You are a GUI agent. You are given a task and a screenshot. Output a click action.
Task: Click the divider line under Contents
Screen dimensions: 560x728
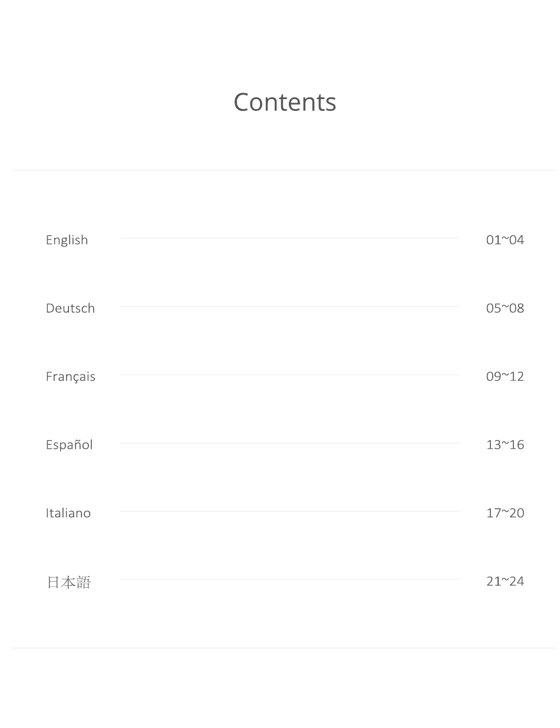(285, 170)
